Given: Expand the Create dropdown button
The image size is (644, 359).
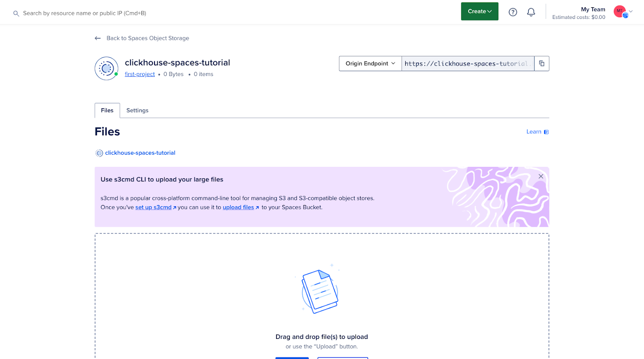Looking at the screenshot, I should click(479, 11).
